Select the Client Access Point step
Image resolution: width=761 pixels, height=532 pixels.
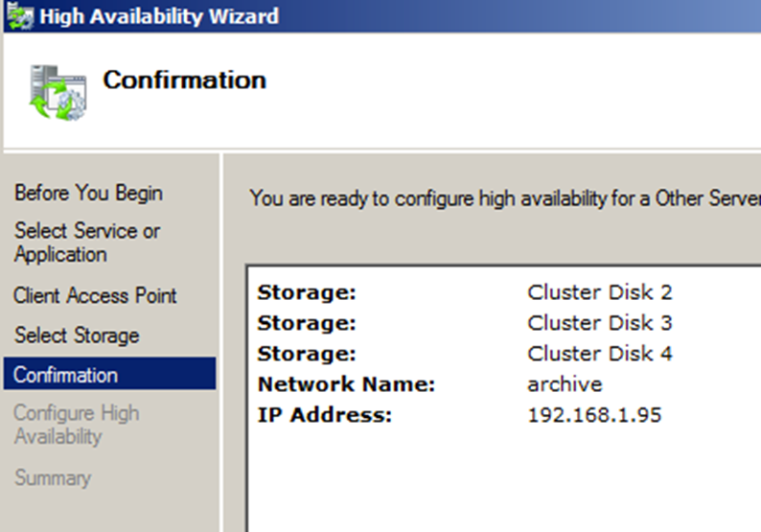(95, 295)
